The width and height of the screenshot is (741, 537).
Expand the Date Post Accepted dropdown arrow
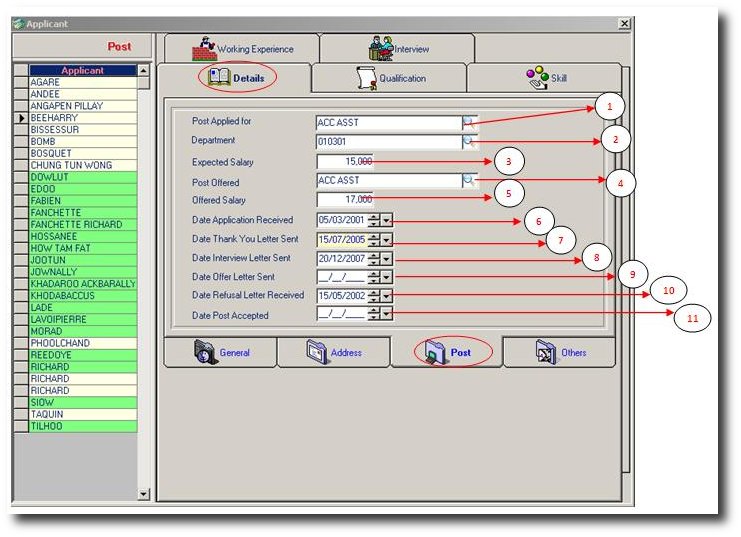pyautogui.click(x=387, y=315)
